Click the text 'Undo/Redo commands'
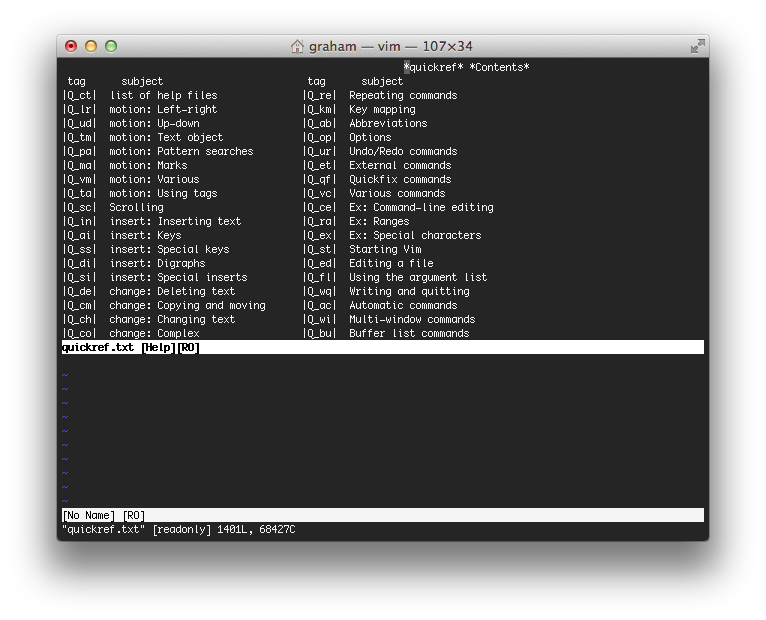Viewport: 766px width, 620px height. [403, 151]
